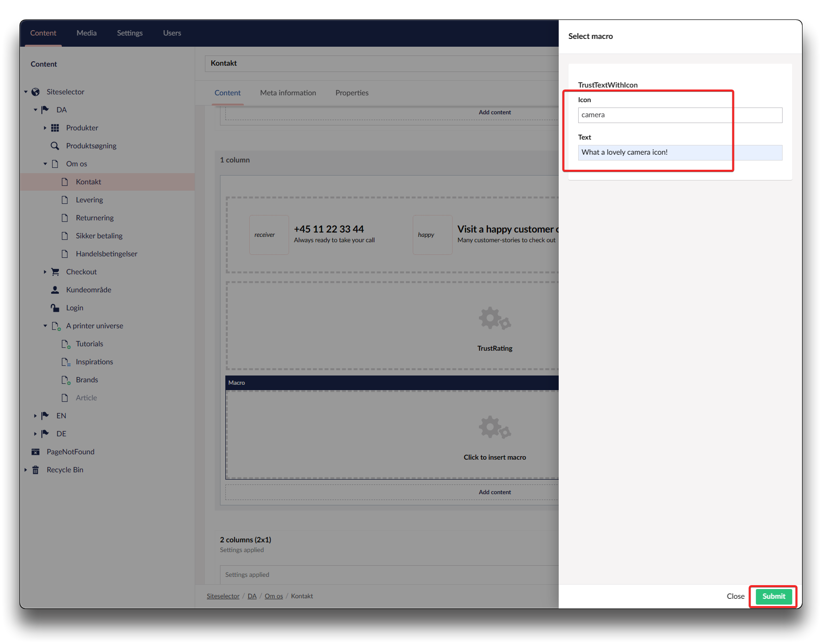Screen dimensions: 822x644
Task: Click the PageNotFound icon in tree
Action: (x=36, y=452)
